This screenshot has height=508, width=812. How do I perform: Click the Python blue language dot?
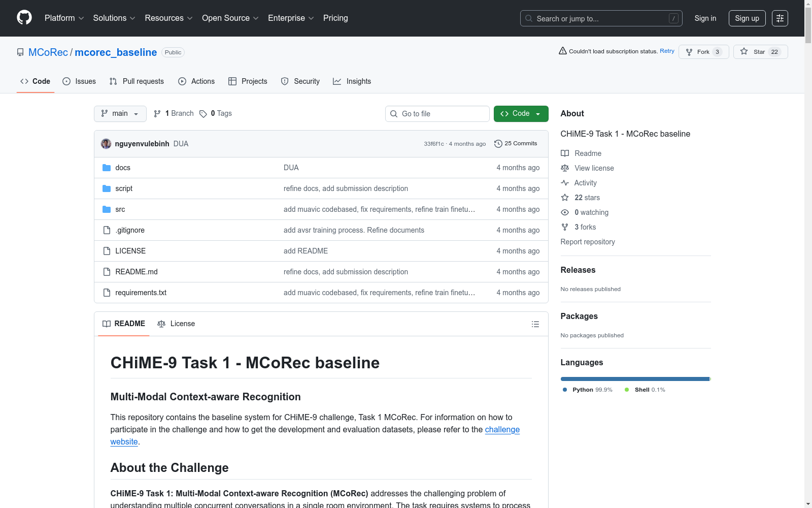[565, 390]
